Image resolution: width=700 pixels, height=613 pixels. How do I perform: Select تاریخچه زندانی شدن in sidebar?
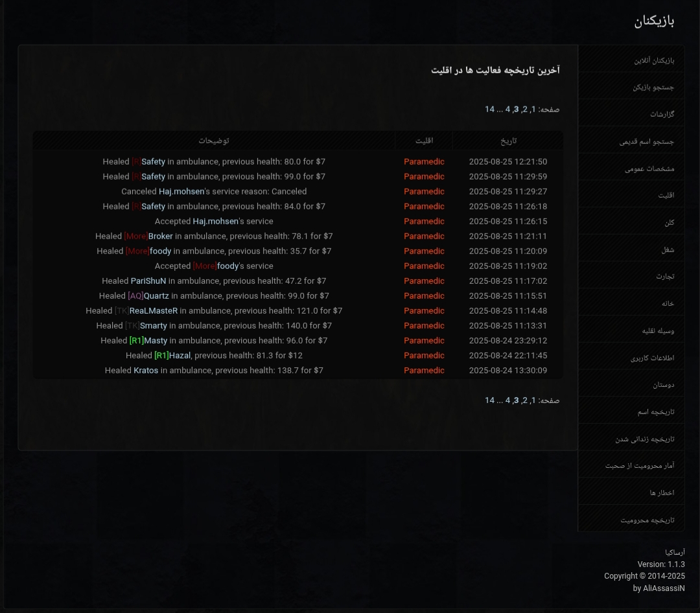click(631, 439)
